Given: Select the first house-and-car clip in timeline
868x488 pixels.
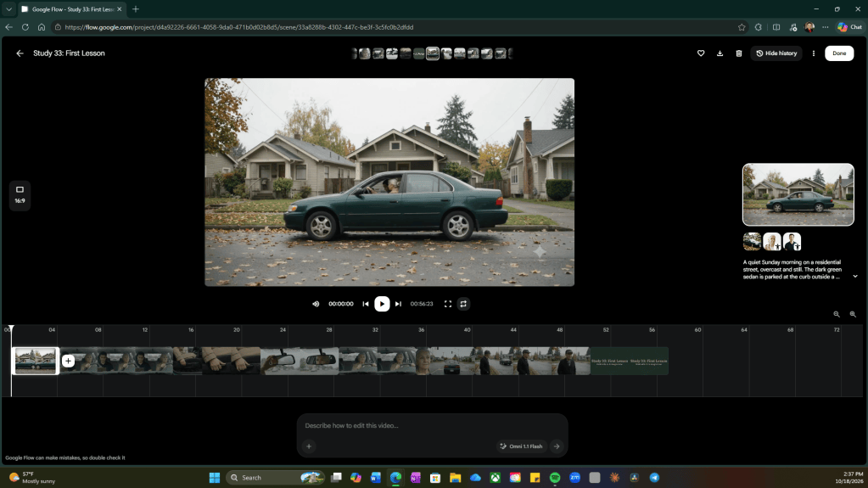Looking at the screenshot, I should point(35,361).
